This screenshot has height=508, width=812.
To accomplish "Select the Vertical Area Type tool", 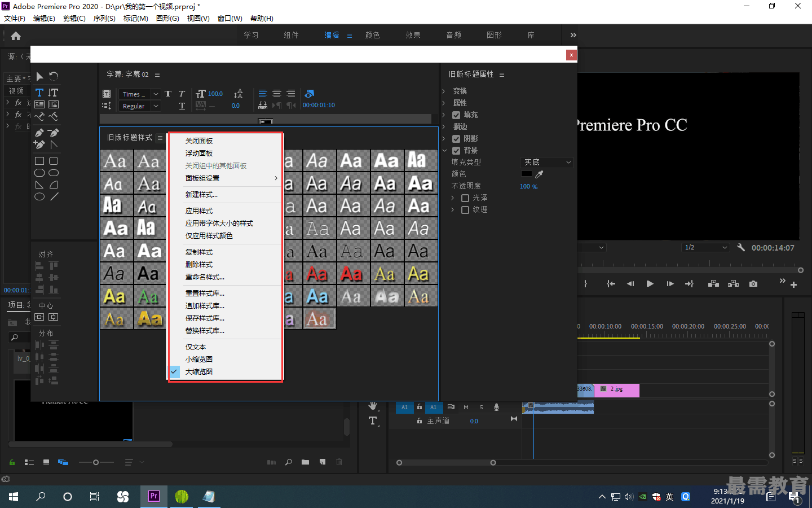I will [54, 104].
